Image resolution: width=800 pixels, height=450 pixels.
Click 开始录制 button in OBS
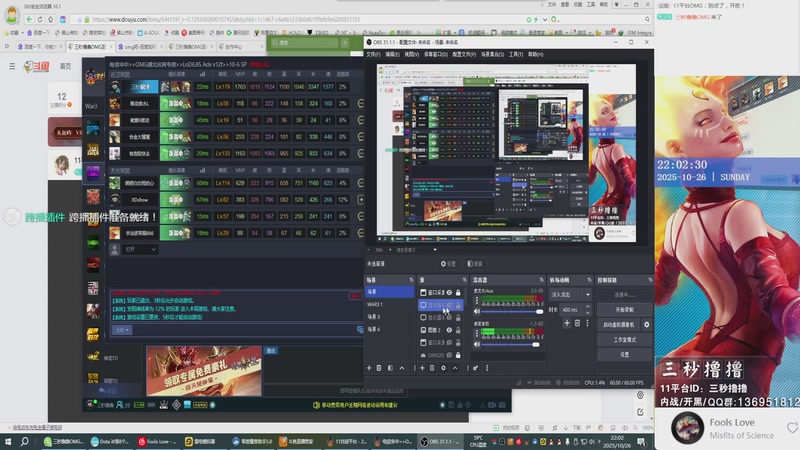625,310
